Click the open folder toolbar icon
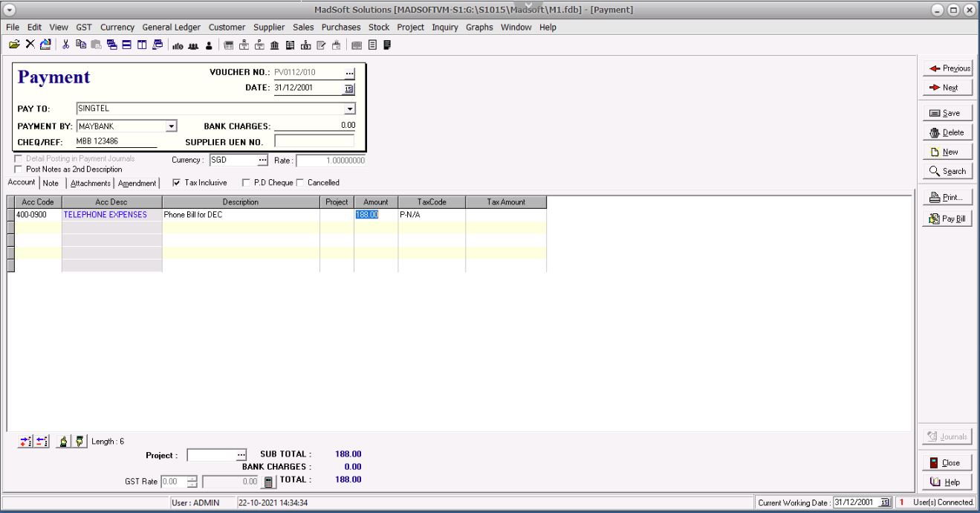The width and height of the screenshot is (980, 513). click(x=14, y=44)
